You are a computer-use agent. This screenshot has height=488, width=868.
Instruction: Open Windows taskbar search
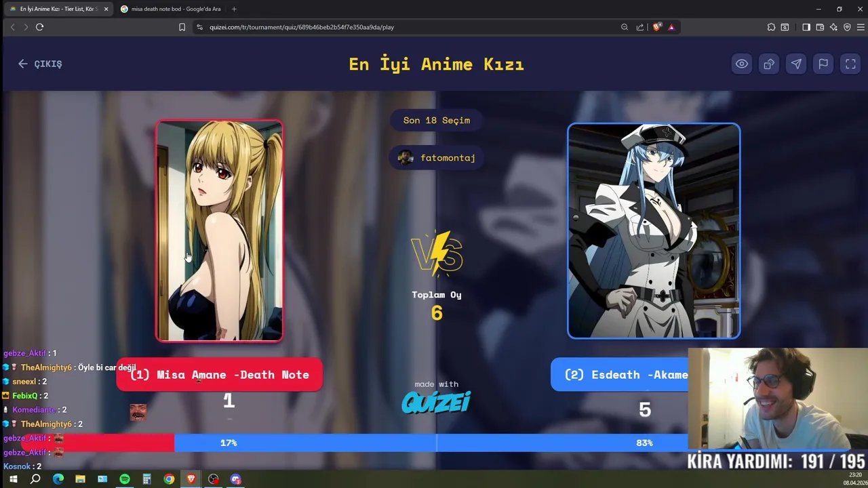(35, 479)
